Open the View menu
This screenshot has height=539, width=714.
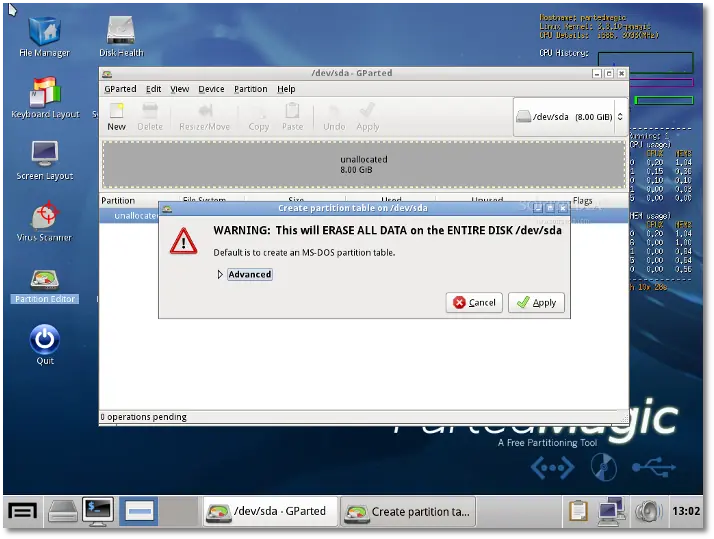[x=179, y=89]
